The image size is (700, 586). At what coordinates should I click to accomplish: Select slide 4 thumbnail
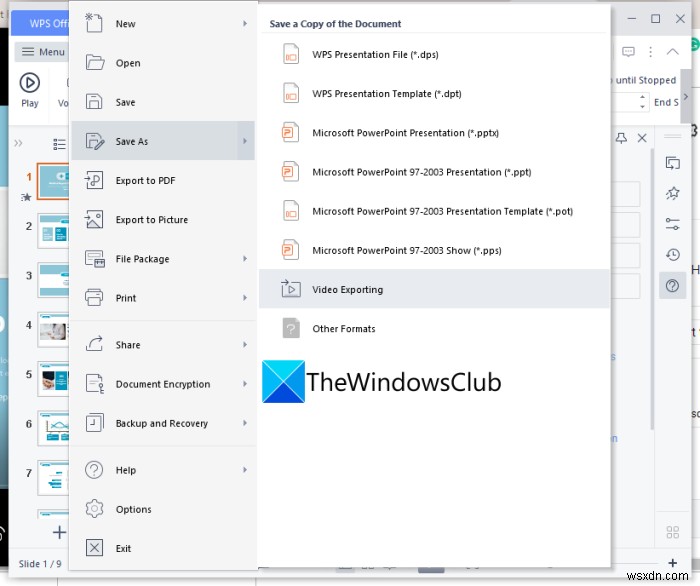click(53, 330)
